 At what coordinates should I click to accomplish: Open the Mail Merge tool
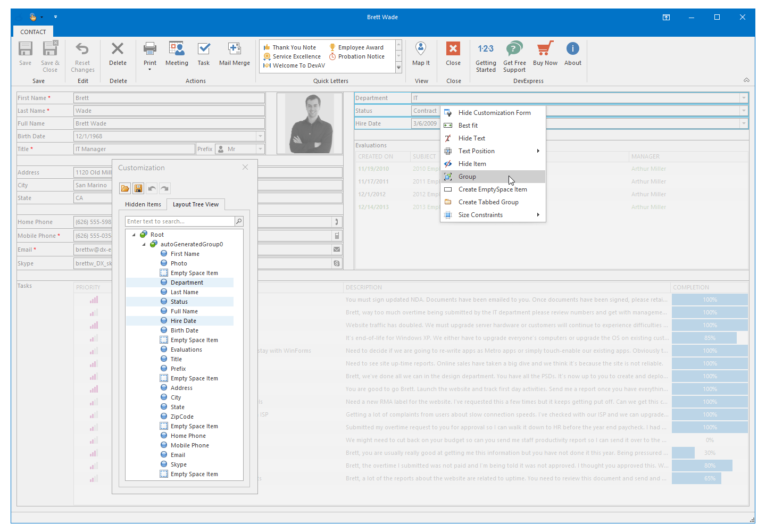pyautogui.click(x=234, y=49)
